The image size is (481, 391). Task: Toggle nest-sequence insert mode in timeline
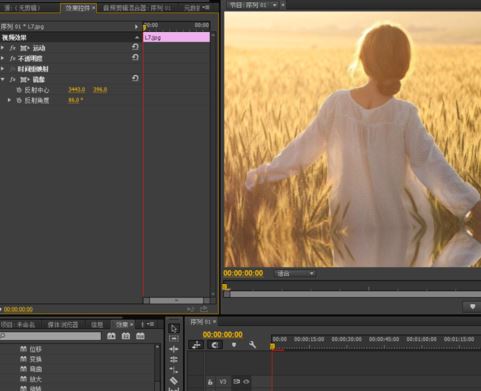coord(196,345)
